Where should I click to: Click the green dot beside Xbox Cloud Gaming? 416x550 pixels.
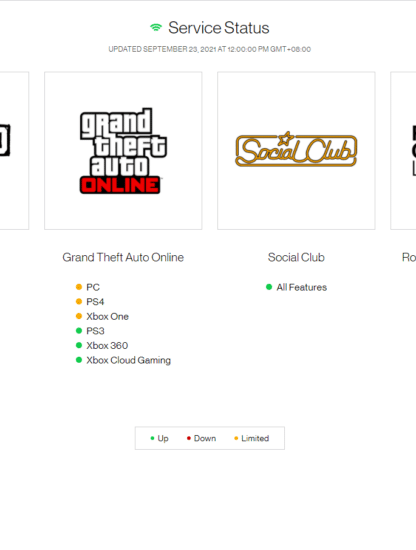(79, 360)
